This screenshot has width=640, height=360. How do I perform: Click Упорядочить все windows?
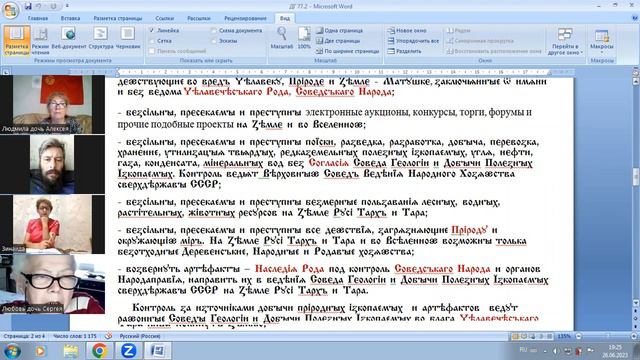pyautogui.click(x=413, y=41)
